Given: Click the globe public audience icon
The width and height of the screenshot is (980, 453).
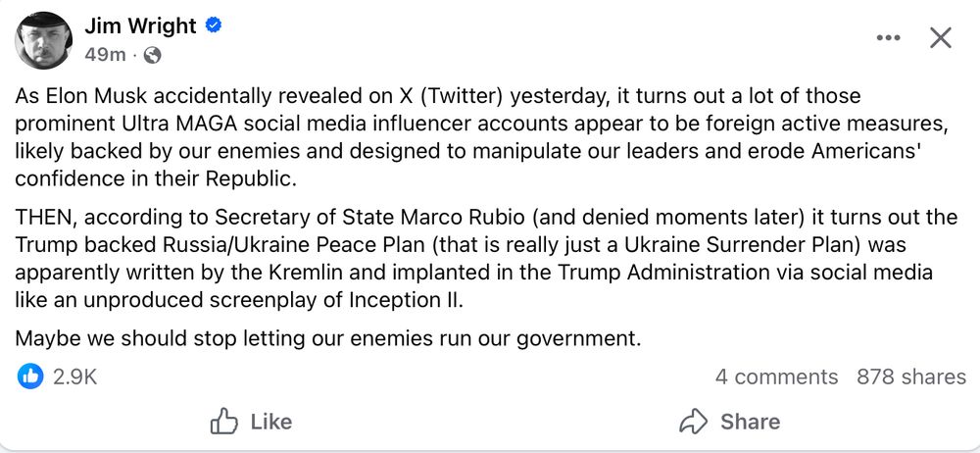Looking at the screenshot, I should [152, 56].
